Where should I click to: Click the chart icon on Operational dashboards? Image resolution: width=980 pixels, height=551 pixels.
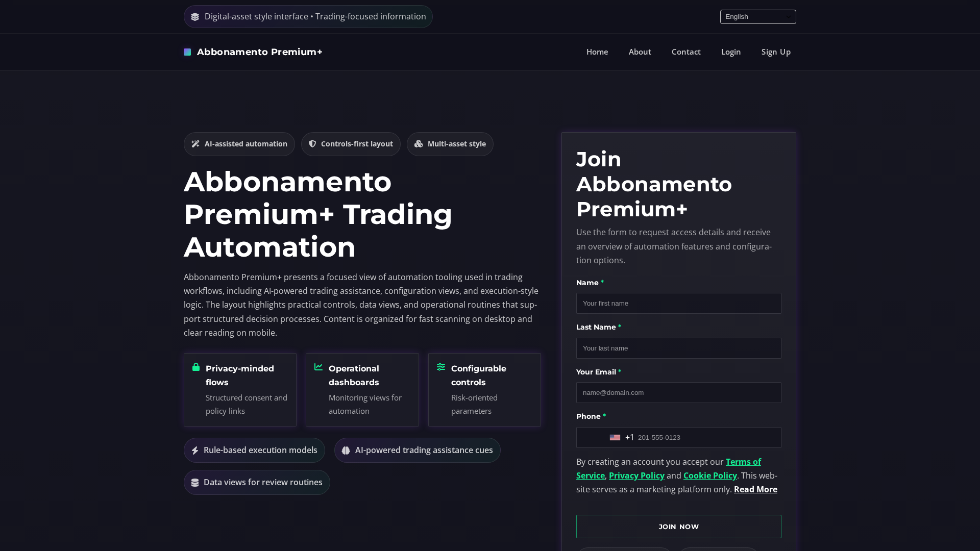coord(318,367)
